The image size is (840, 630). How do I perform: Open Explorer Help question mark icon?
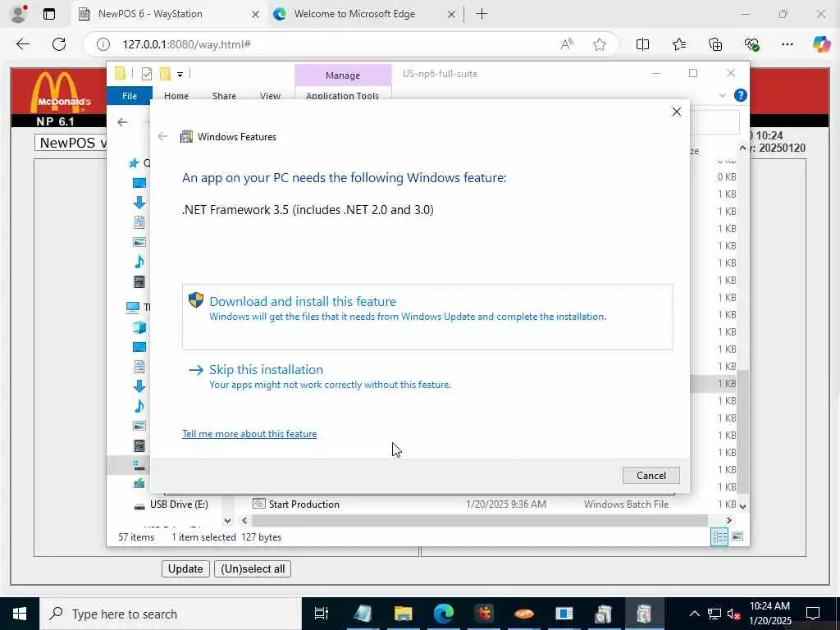741,95
